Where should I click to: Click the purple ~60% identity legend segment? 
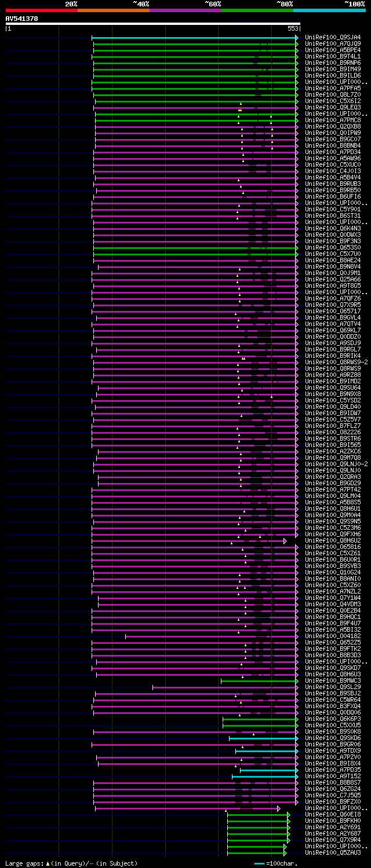(x=185, y=10)
